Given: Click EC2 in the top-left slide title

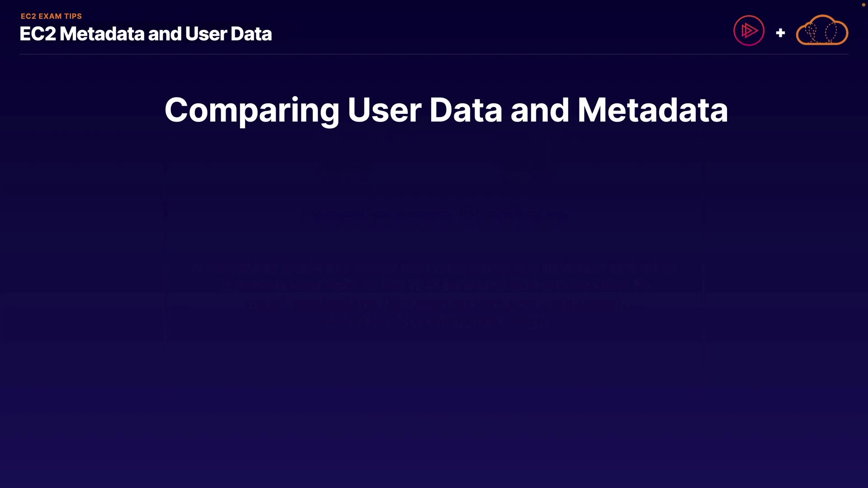Looking at the screenshot, I should coord(38,34).
